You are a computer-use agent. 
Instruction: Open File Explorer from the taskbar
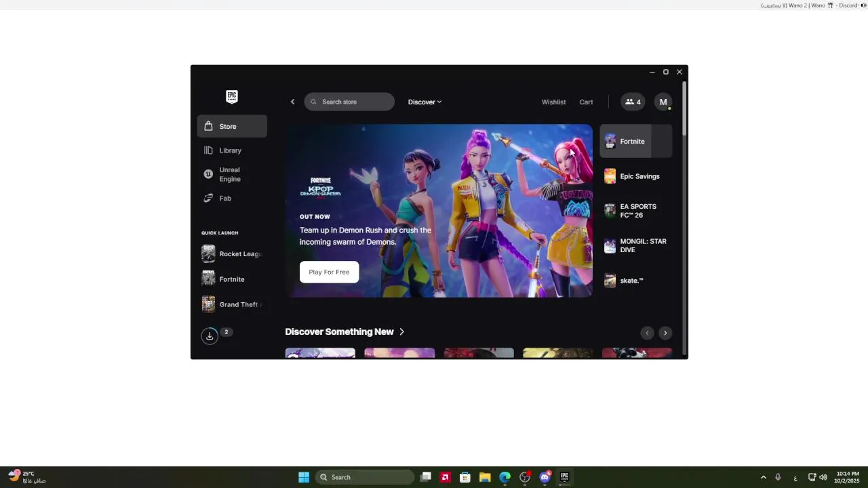point(485,477)
